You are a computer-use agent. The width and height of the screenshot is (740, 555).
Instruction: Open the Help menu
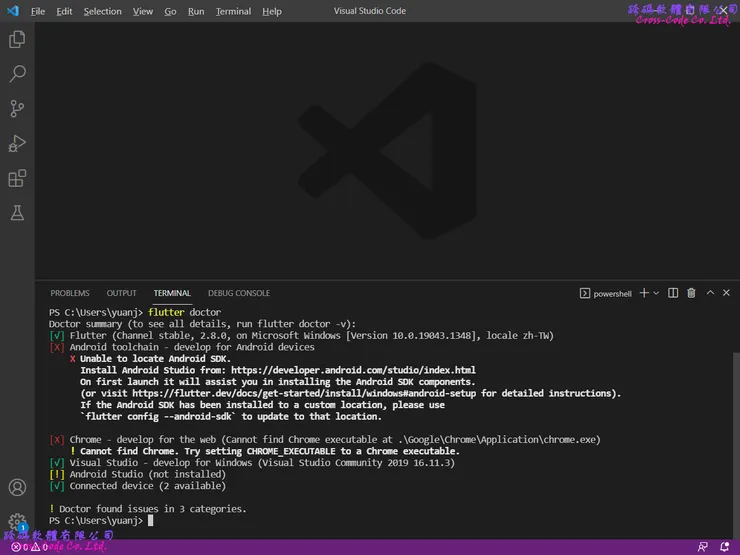tap(272, 11)
